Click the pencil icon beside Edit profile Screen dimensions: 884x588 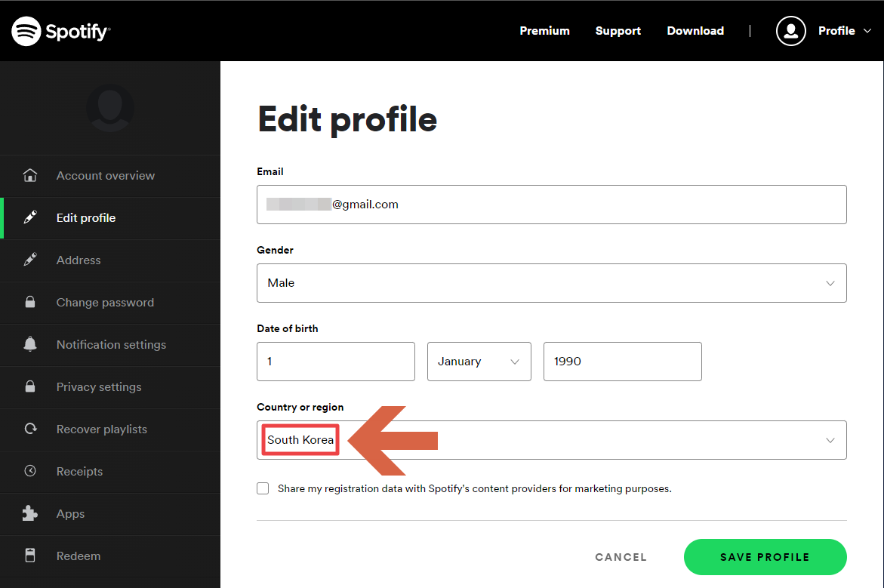pyautogui.click(x=30, y=217)
